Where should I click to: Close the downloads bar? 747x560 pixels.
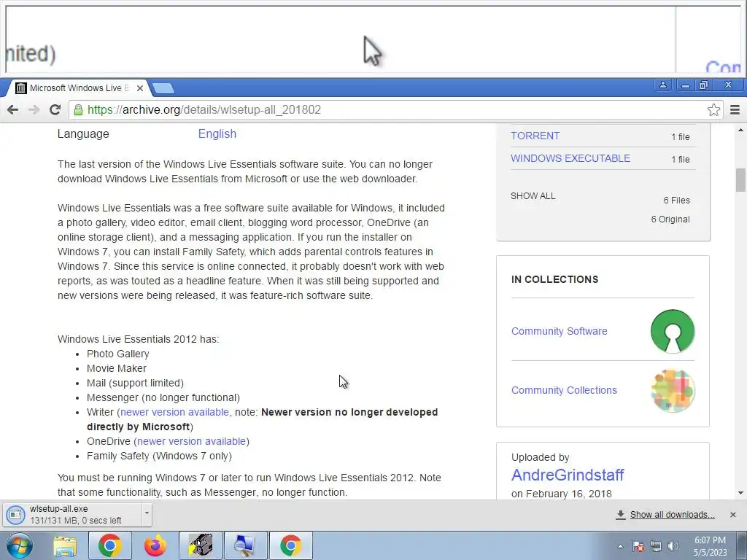[732, 515]
